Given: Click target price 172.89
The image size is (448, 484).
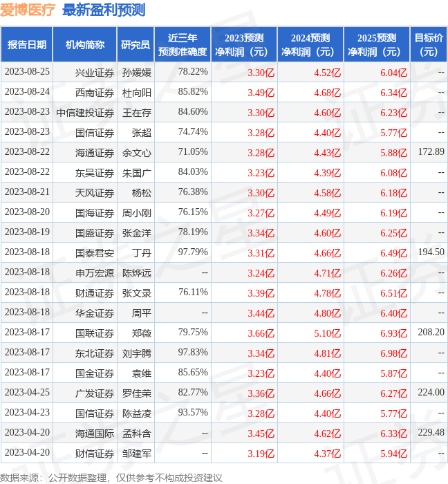Looking at the screenshot, I should (x=431, y=151).
